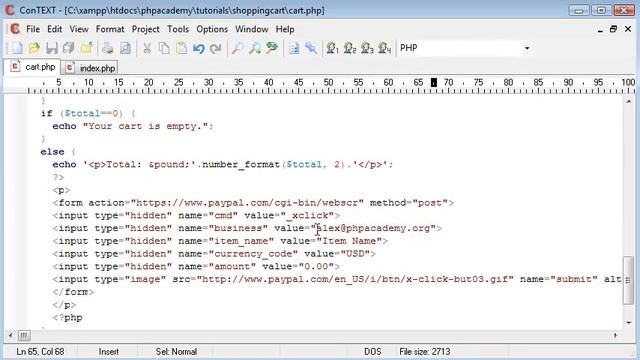Switch to the cart.php tab
Screen dimensions: 640x360
click(x=33, y=67)
